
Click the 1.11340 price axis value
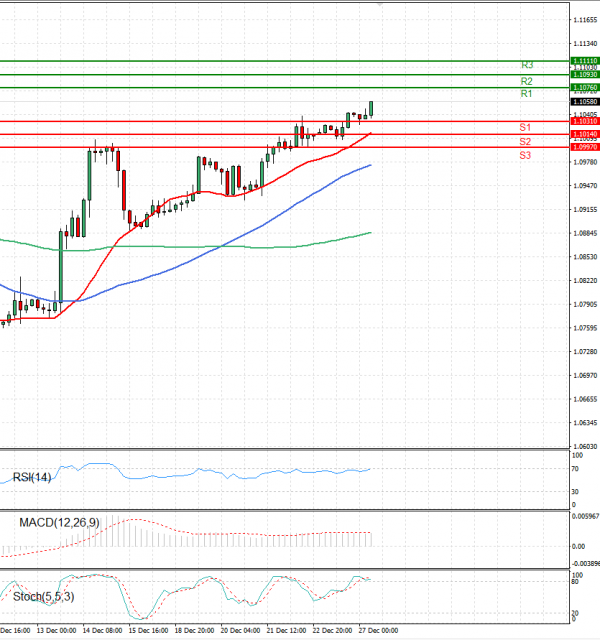(x=585, y=43)
